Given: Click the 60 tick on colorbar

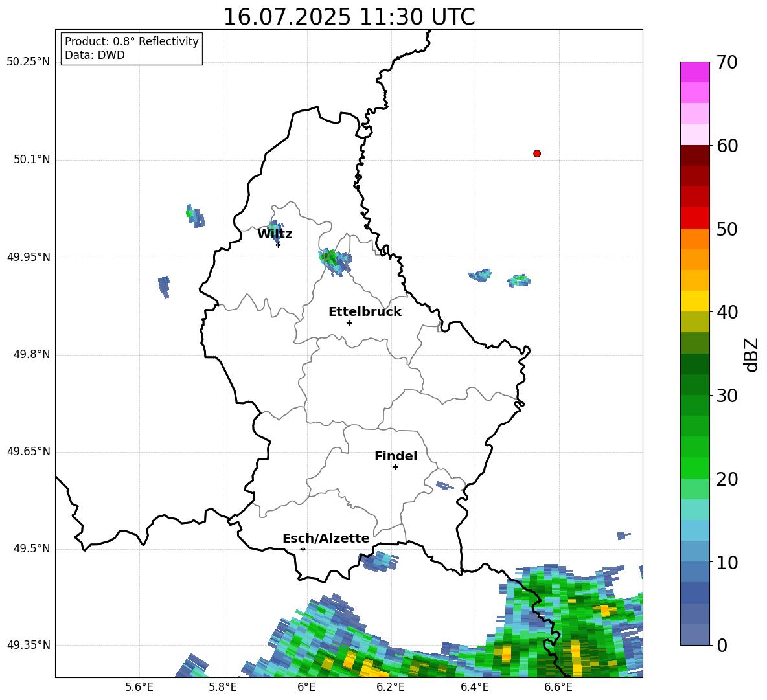Looking at the screenshot, I should click(727, 146).
